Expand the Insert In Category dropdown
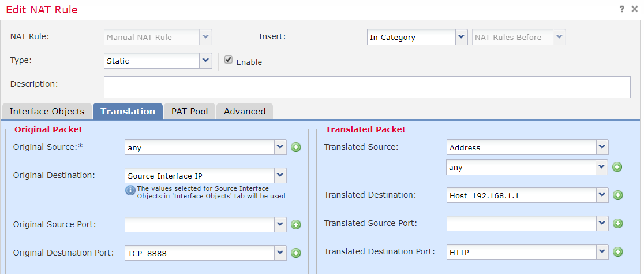 461,37
